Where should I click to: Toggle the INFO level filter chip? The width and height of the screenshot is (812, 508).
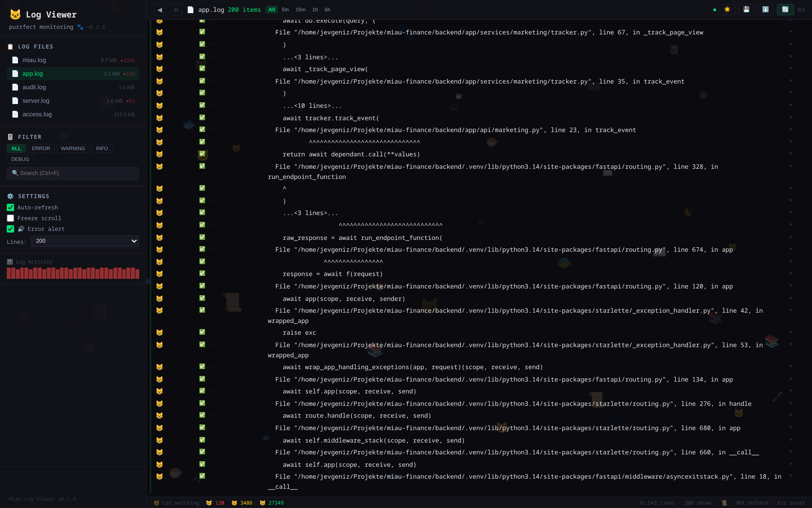pos(102,148)
